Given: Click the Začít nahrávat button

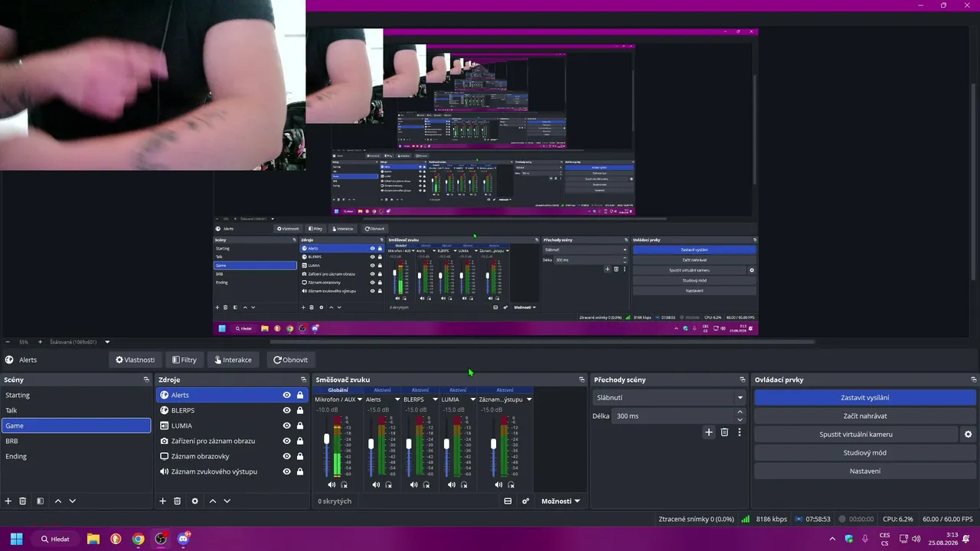Looking at the screenshot, I should 865,416.
